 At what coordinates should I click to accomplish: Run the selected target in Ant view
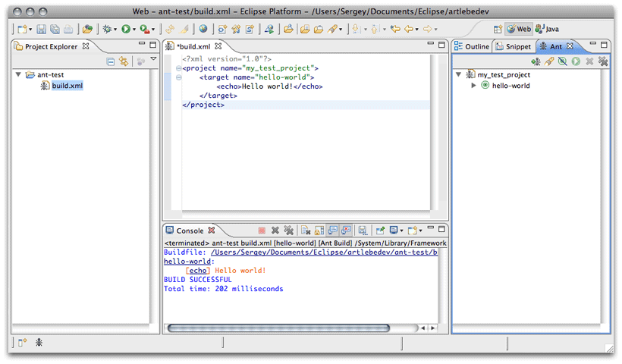576,61
